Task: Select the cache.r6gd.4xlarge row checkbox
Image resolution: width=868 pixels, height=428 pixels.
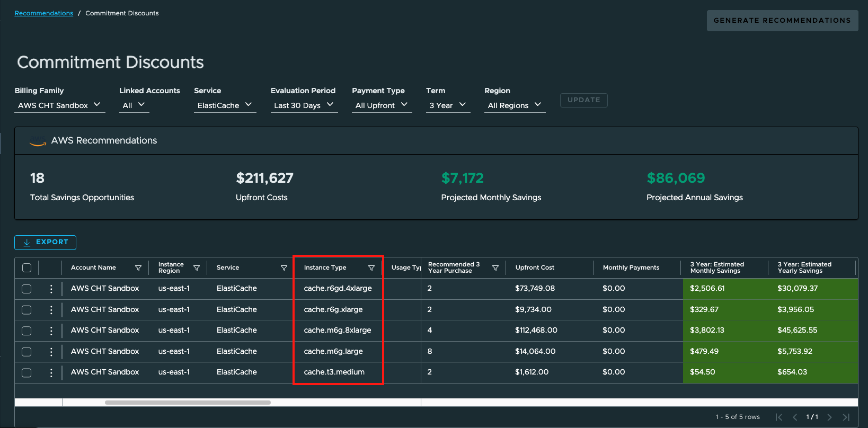Action: click(26, 289)
